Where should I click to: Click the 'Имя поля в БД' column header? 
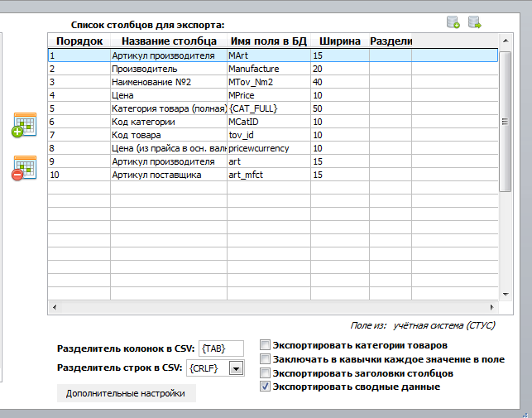pos(269,41)
